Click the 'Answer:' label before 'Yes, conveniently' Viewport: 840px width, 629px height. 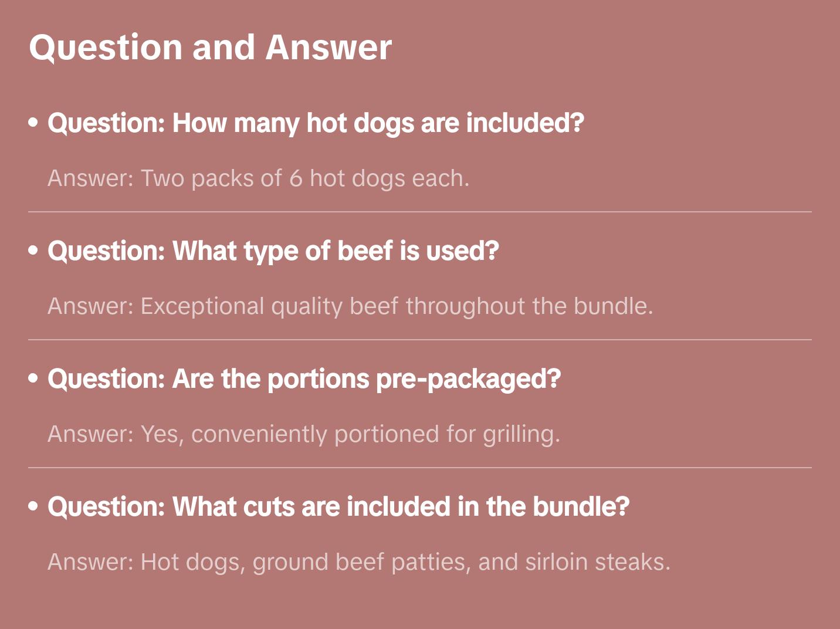[91, 434]
